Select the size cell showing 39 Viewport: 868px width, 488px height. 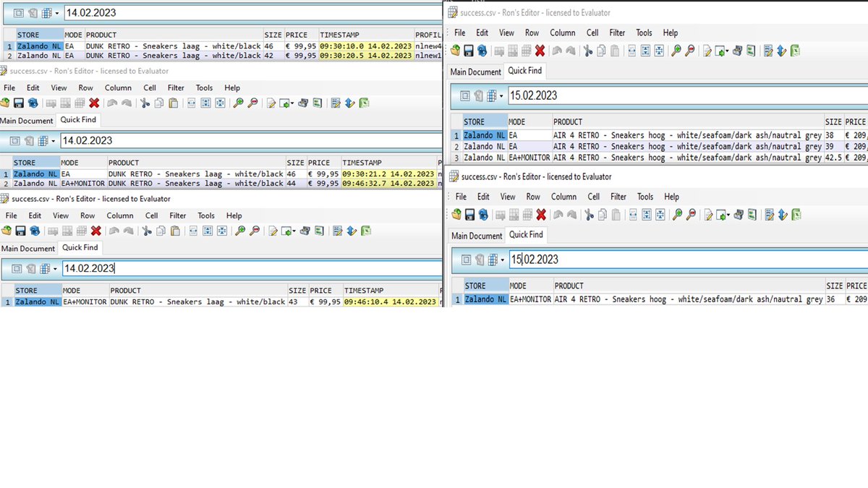[834, 146]
